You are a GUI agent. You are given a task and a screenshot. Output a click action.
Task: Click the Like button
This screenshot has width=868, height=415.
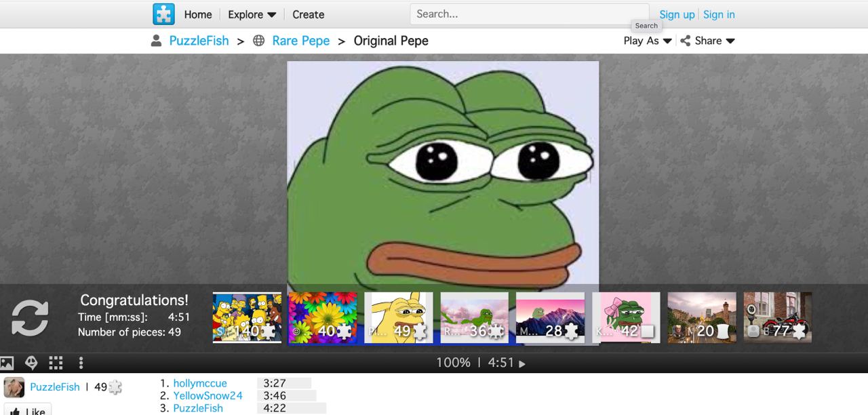tap(27, 410)
